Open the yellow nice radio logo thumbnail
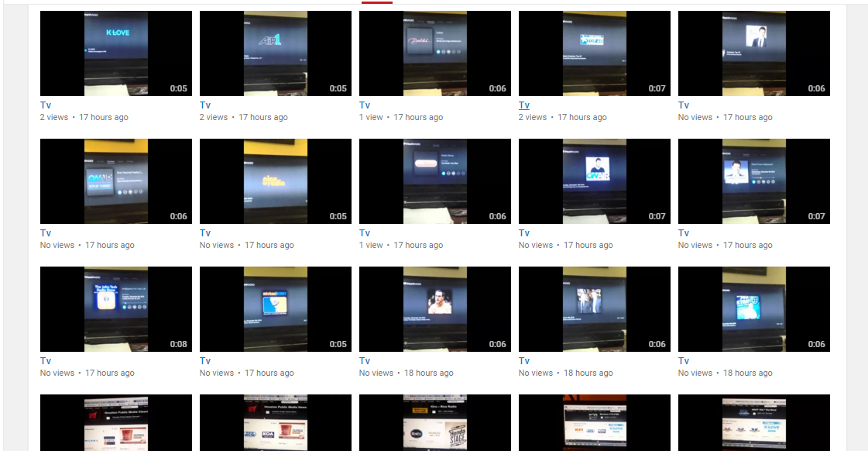This screenshot has height=451, width=868. tap(276, 181)
